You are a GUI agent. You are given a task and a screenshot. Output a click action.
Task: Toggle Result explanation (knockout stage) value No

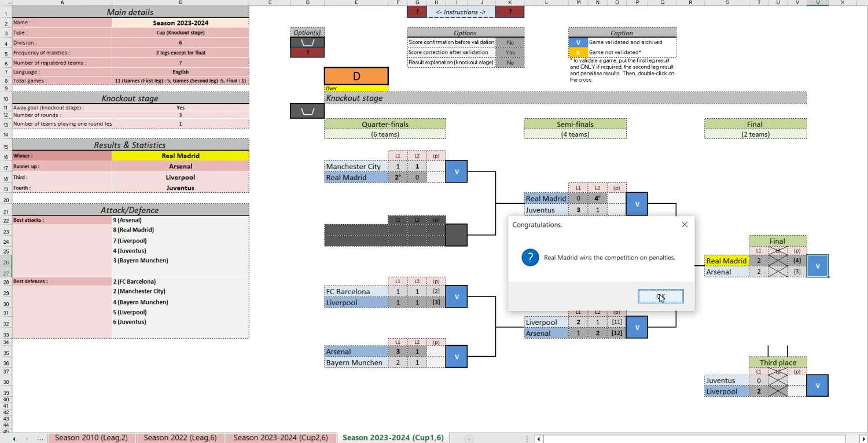click(x=510, y=63)
